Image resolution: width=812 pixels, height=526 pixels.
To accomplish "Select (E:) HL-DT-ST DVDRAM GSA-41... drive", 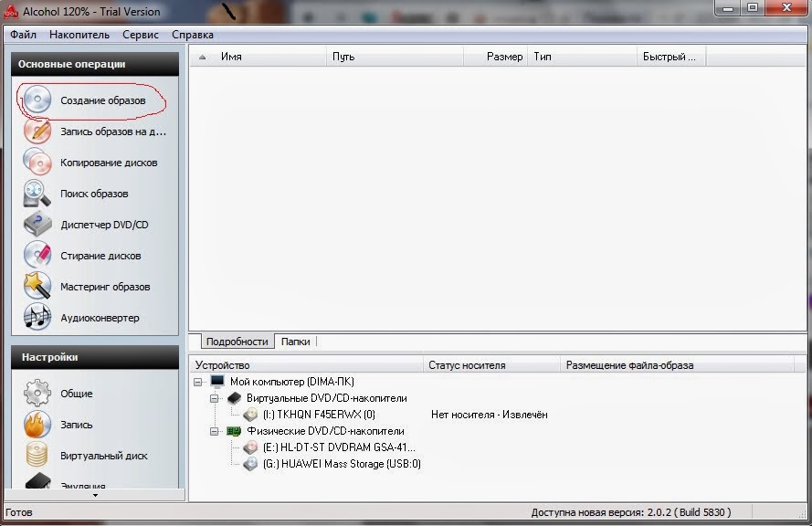I will tap(339, 447).
